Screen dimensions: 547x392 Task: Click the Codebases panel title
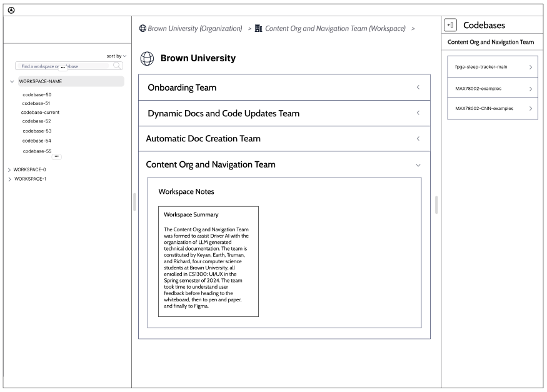(484, 25)
